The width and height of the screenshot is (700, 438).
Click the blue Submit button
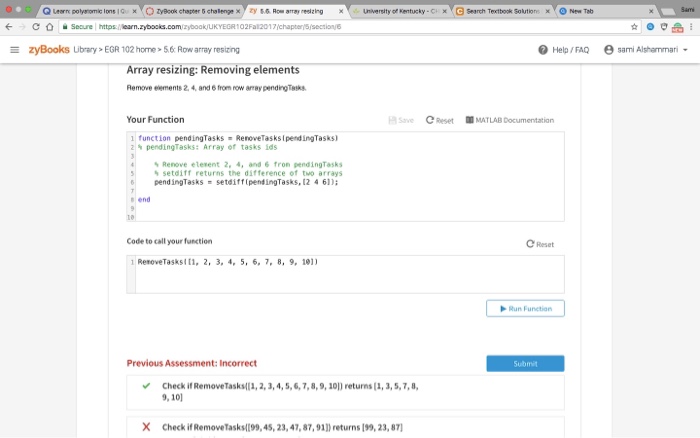click(525, 363)
